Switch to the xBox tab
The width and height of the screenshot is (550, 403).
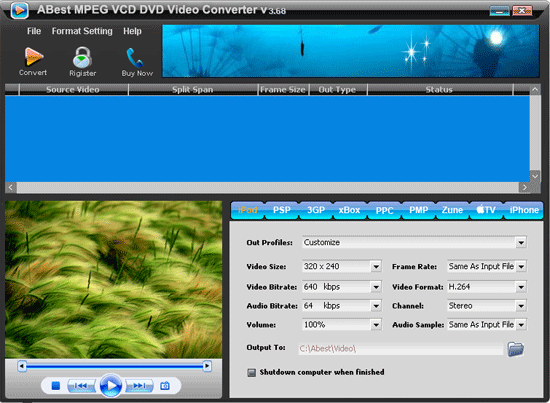(x=349, y=210)
